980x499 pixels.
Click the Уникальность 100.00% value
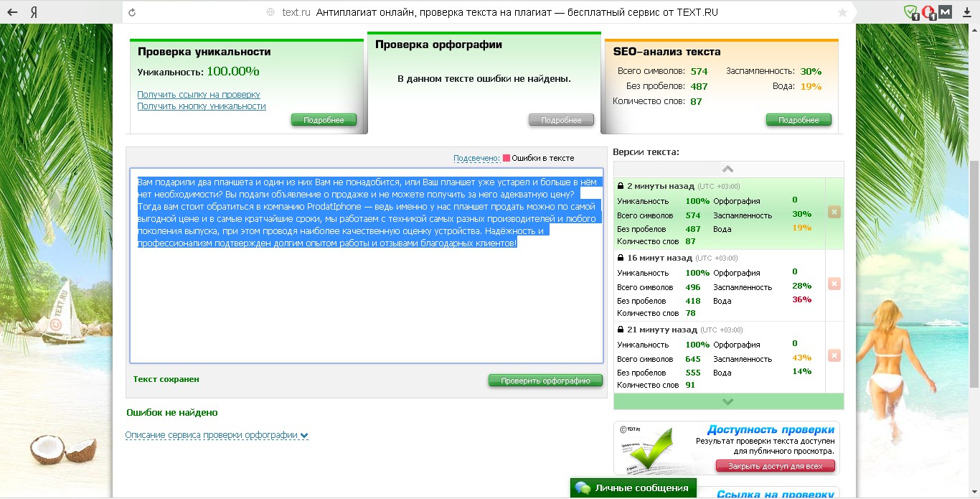tap(233, 72)
